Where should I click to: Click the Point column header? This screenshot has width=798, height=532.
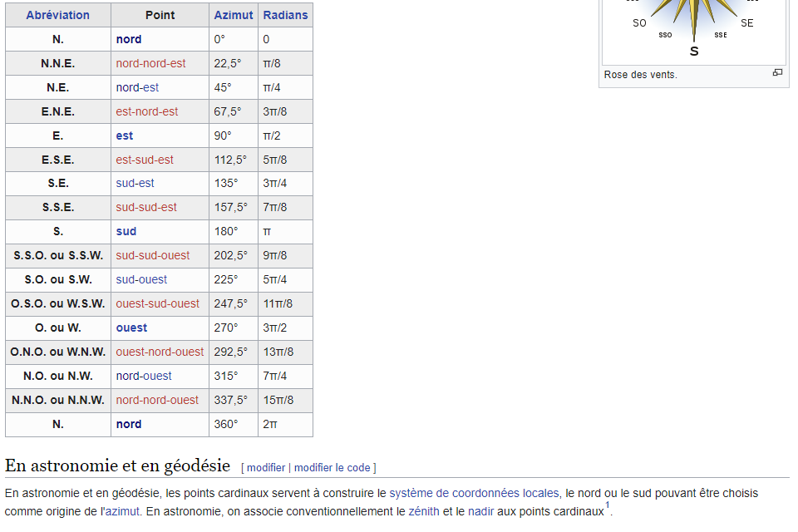pos(160,15)
